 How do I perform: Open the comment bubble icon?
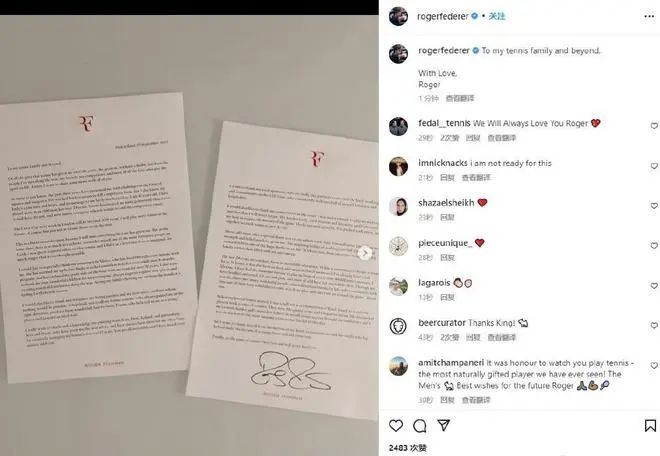pyautogui.click(x=420, y=426)
